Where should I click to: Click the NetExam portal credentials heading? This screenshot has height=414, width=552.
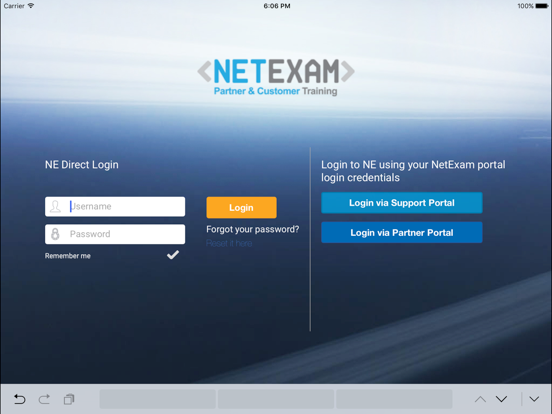click(x=413, y=171)
